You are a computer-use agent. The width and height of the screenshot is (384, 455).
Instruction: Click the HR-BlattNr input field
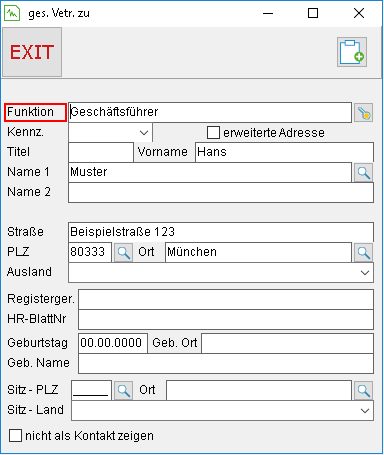tap(226, 319)
